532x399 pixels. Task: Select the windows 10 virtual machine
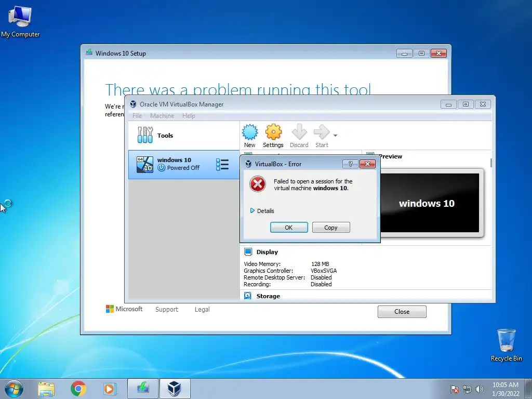[x=183, y=165]
